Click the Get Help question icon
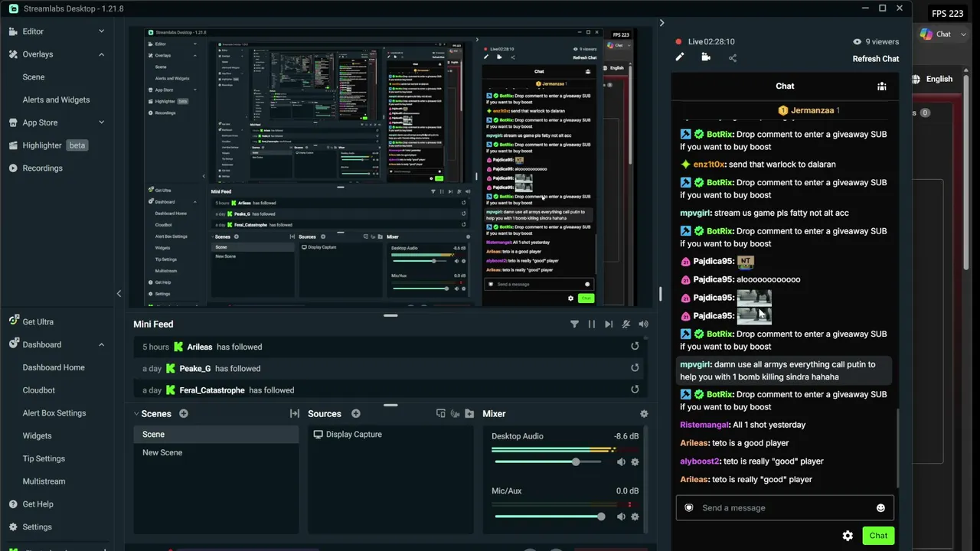This screenshot has width=980, height=551. point(13,504)
